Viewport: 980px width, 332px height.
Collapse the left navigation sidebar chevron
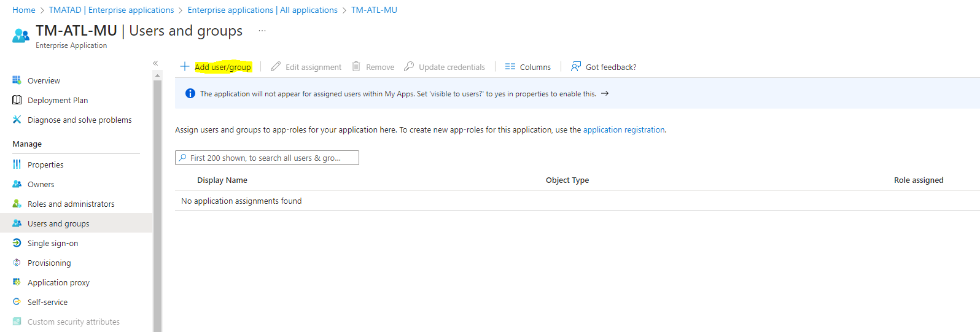155,63
